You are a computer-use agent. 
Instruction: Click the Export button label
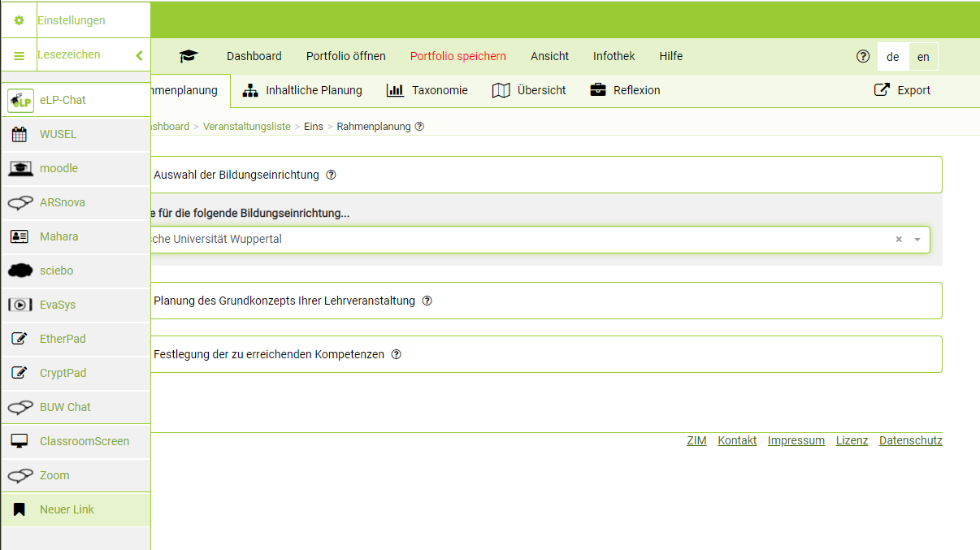click(914, 90)
